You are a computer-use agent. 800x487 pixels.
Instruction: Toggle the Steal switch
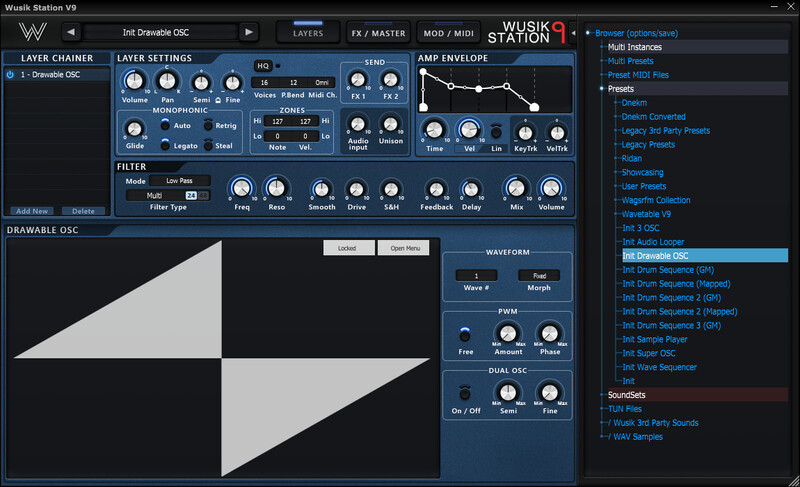coord(208,145)
